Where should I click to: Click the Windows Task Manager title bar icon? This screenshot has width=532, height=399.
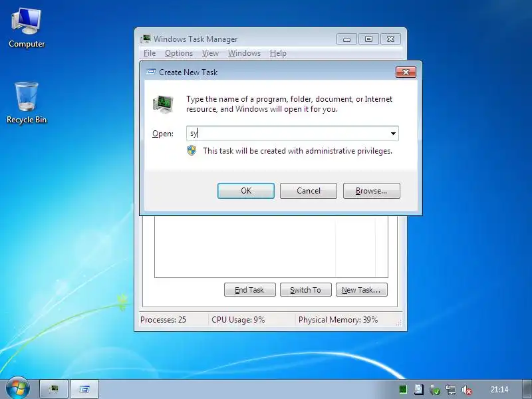pyautogui.click(x=146, y=39)
